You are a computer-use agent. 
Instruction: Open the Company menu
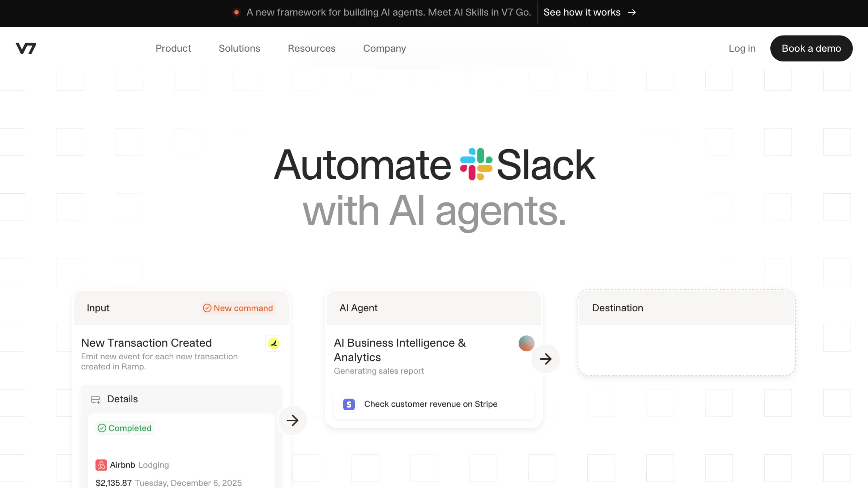(384, 48)
